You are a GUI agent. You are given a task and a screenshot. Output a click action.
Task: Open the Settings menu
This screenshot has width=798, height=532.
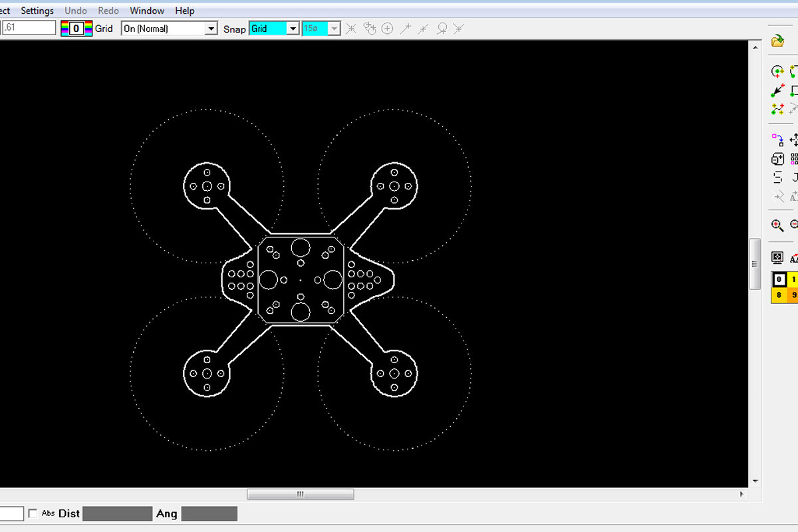tap(37, 11)
